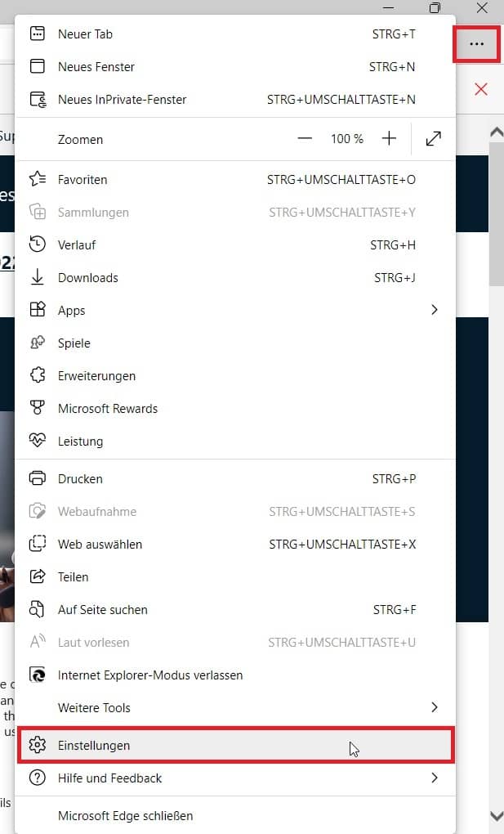The image size is (504, 834).
Task: Click the three-dot Settings and more button
Action: [476, 44]
